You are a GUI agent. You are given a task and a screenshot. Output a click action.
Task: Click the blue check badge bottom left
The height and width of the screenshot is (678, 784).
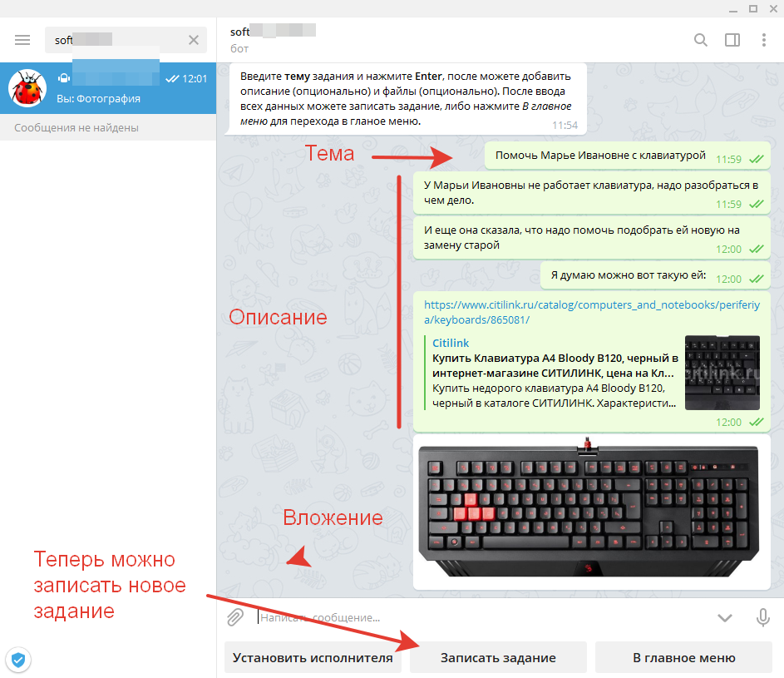pyautogui.click(x=18, y=660)
